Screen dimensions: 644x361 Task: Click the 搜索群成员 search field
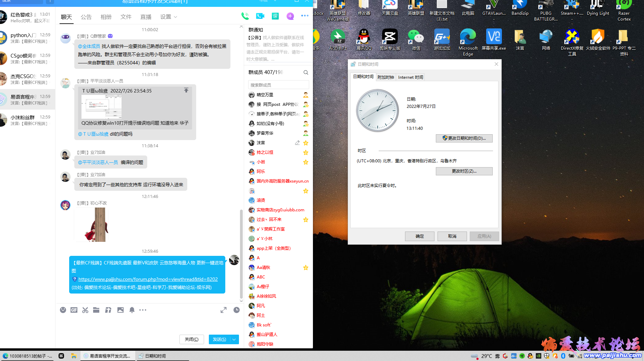point(278,85)
